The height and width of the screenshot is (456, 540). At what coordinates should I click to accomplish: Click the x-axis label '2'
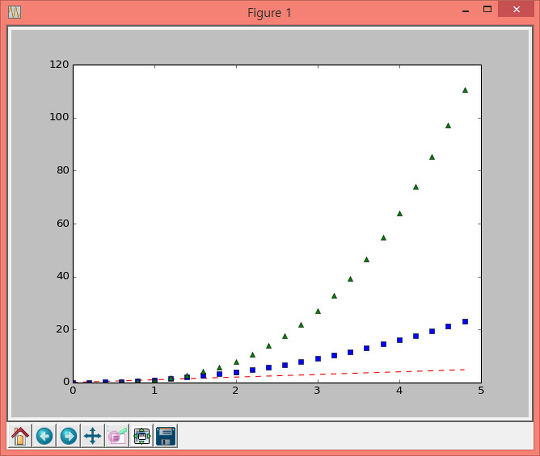pos(236,391)
